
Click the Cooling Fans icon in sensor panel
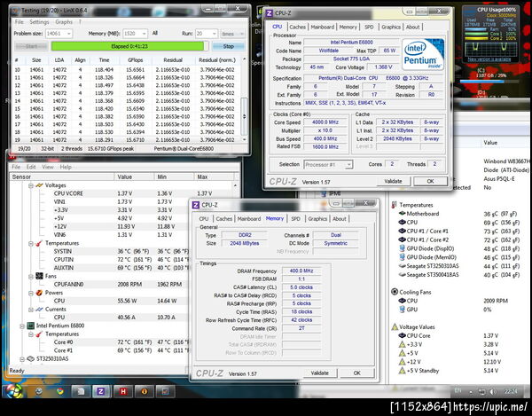pyautogui.click(x=395, y=292)
